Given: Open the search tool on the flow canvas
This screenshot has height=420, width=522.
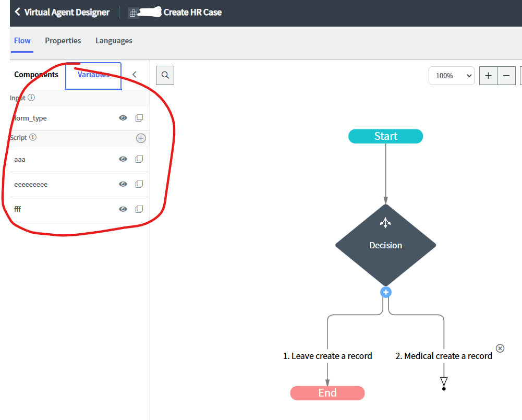Looking at the screenshot, I should click(165, 75).
